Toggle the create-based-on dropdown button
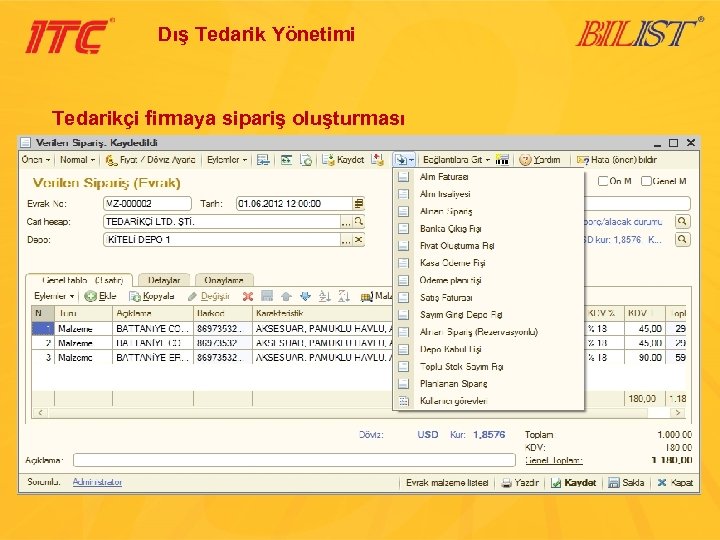Image resolution: width=720 pixels, height=540 pixels. 405,160
